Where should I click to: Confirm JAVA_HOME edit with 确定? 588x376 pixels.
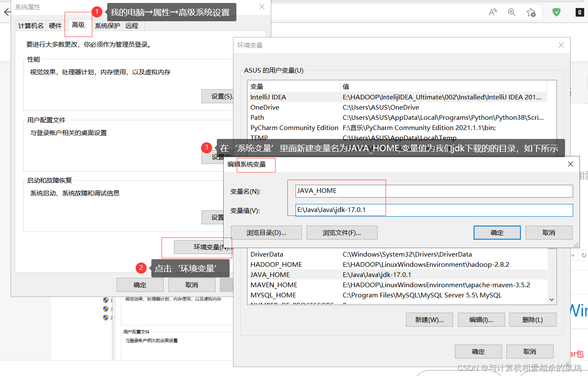coord(497,232)
